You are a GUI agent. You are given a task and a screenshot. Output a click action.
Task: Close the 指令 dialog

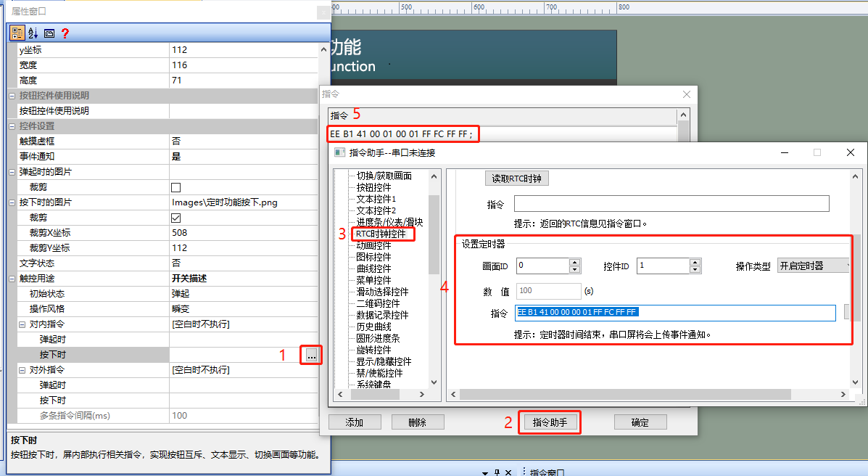687,95
